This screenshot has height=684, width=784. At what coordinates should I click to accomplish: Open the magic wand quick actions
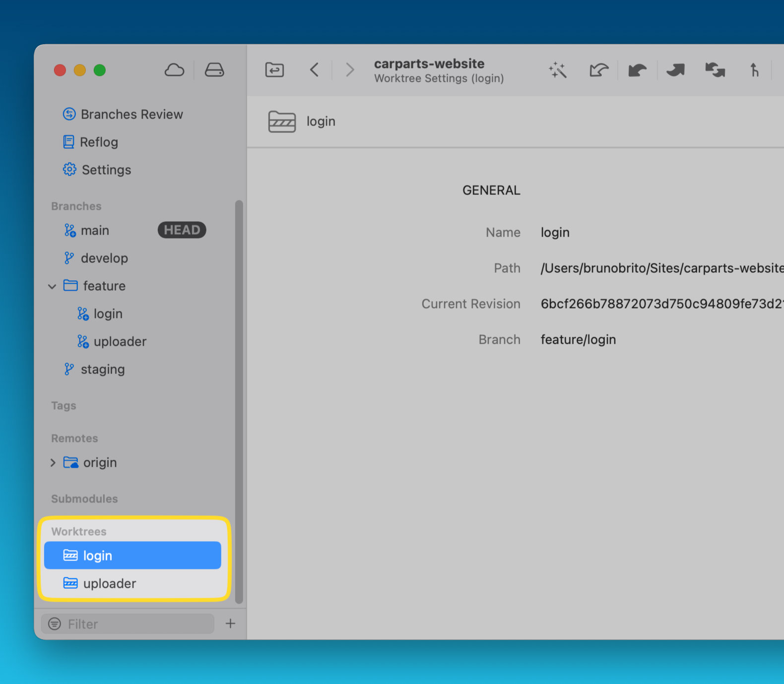click(x=558, y=70)
